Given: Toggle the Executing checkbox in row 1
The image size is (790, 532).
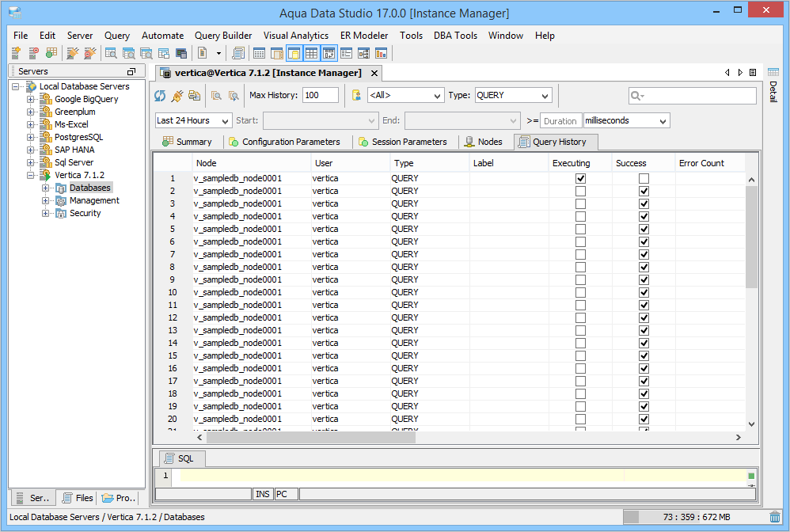Looking at the screenshot, I should point(580,178).
